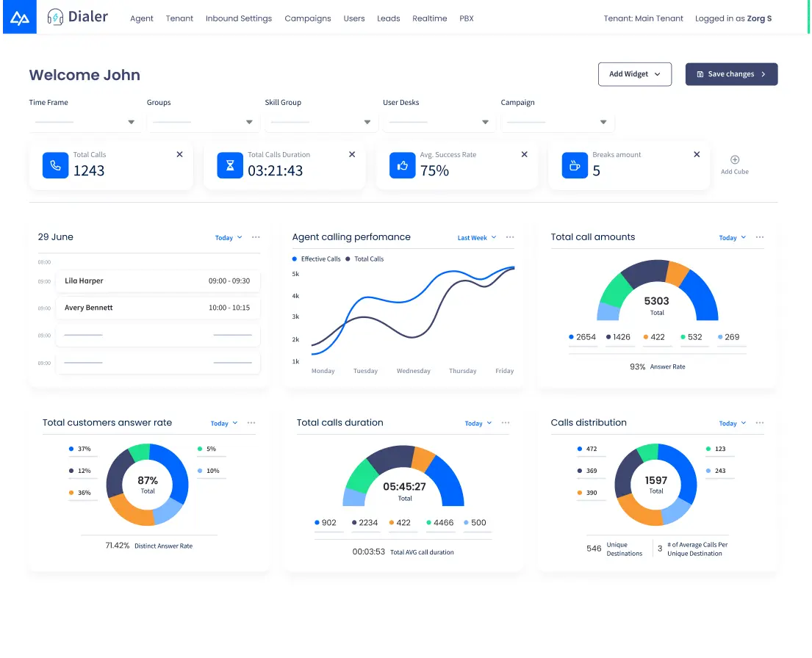Click the thumbs-up icon on Avg. Success Rate
Viewport: 812px width, 658px height.
click(x=402, y=165)
